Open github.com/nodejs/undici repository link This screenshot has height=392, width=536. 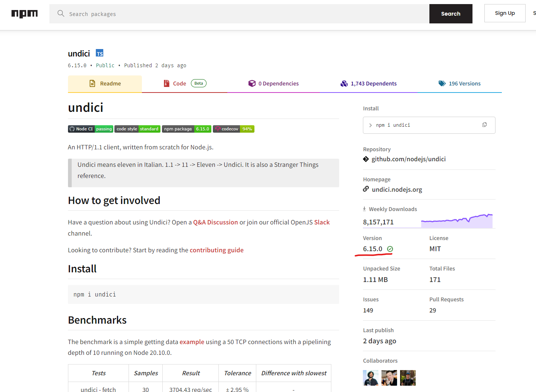[x=409, y=159]
